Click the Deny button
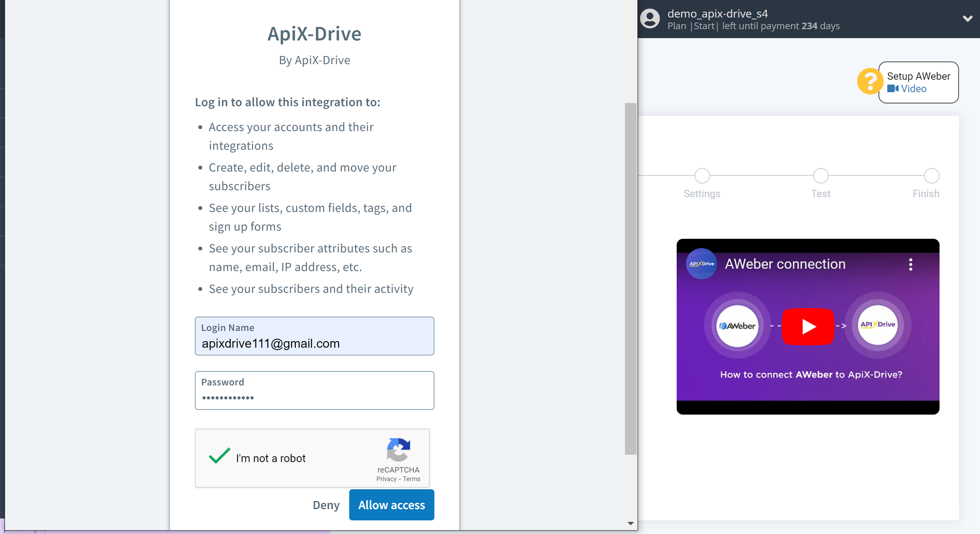This screenshot has width=980, height=534. pyautogui.click(x=326, y=505)
